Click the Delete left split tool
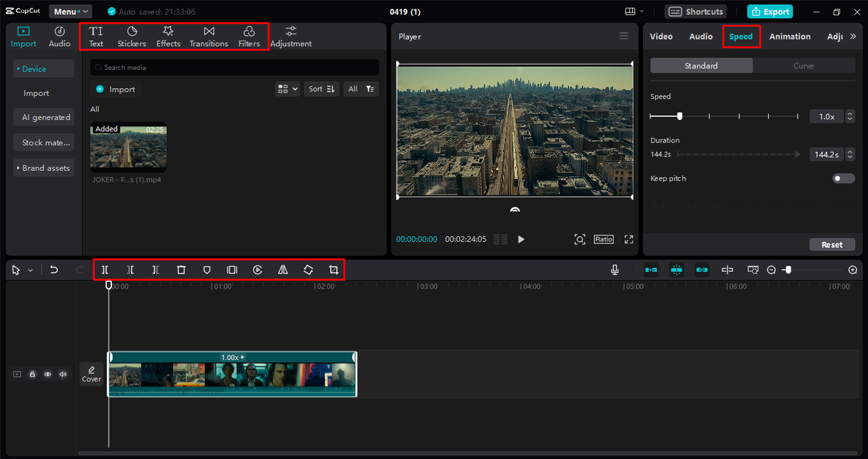This screenshot has width=868, height=459. 130,270
